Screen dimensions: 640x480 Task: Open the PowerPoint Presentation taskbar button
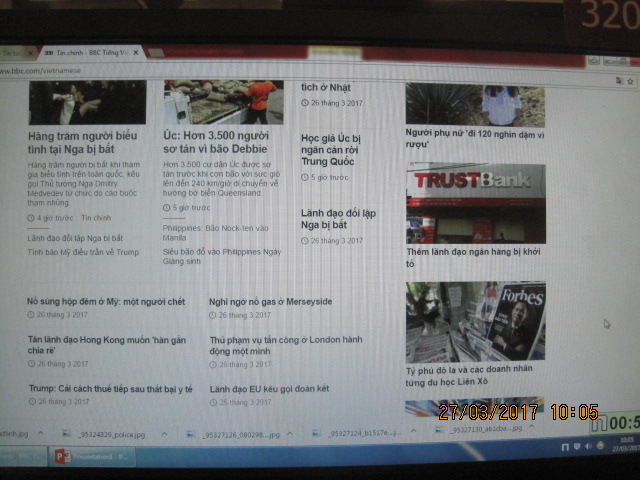[92, 456]
